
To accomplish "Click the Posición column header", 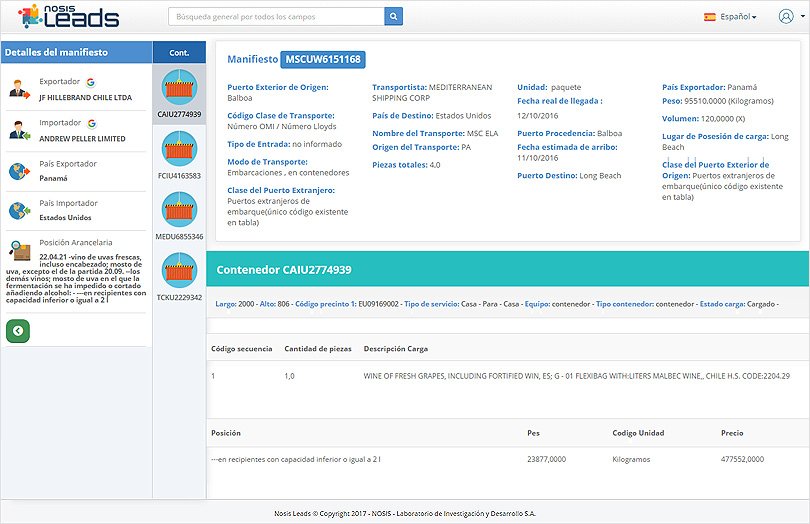I will (226, 433).
